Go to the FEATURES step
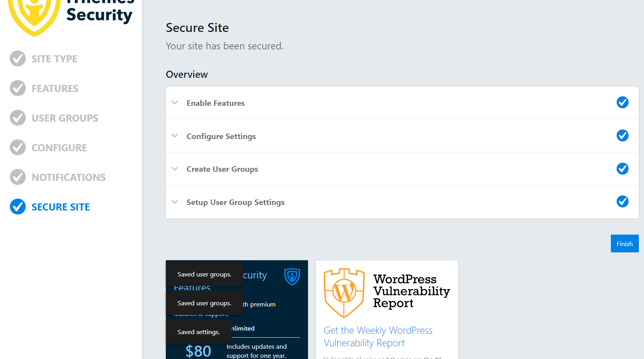644x359 pixels. (x=55, y=88)
